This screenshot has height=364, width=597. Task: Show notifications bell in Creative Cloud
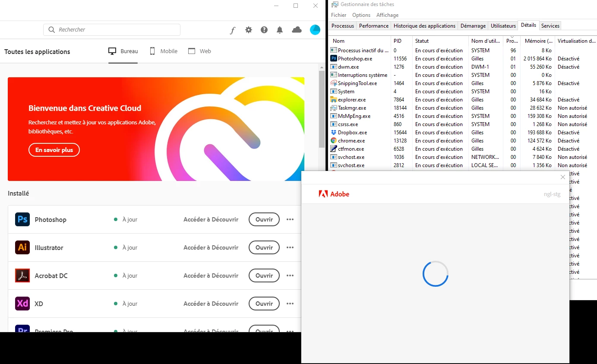coord(280,30)
